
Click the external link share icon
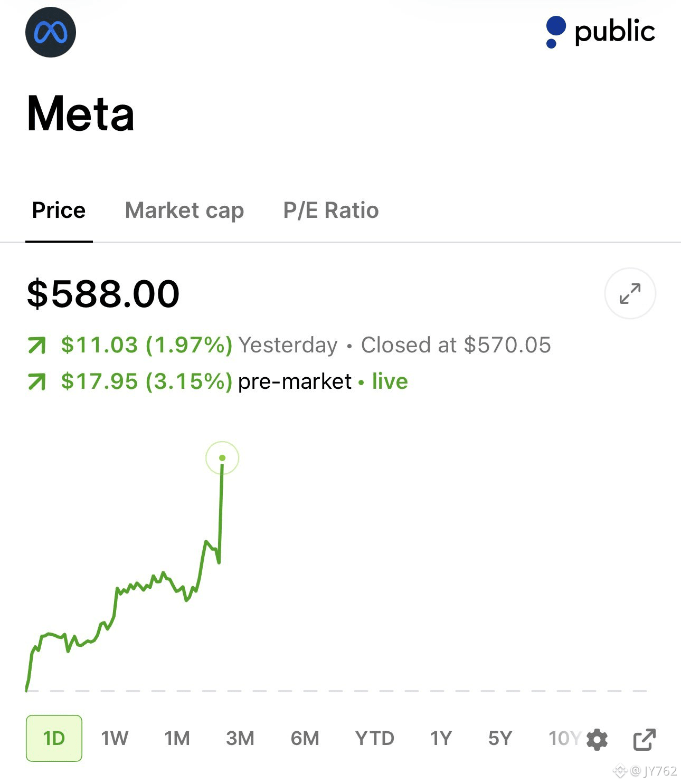pyautogui.click(x=644, y=739)
